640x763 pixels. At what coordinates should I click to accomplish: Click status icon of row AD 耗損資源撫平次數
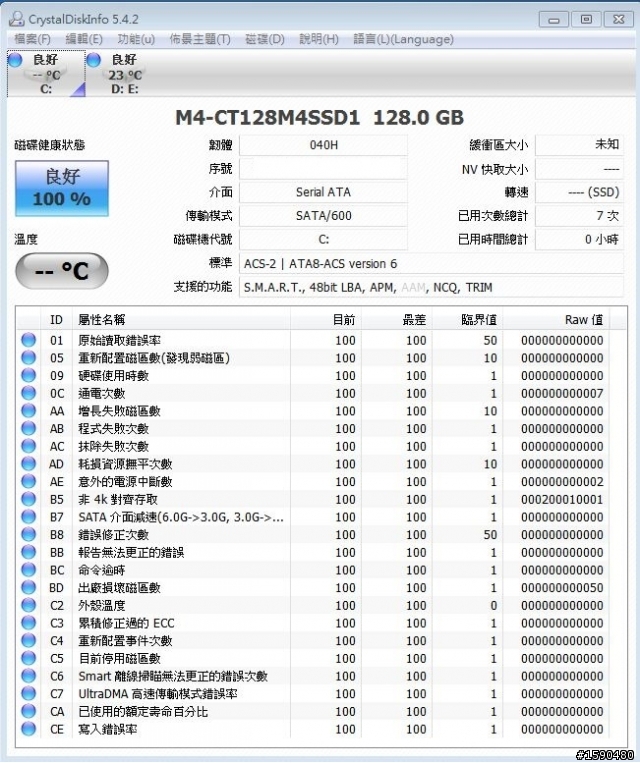29,464
